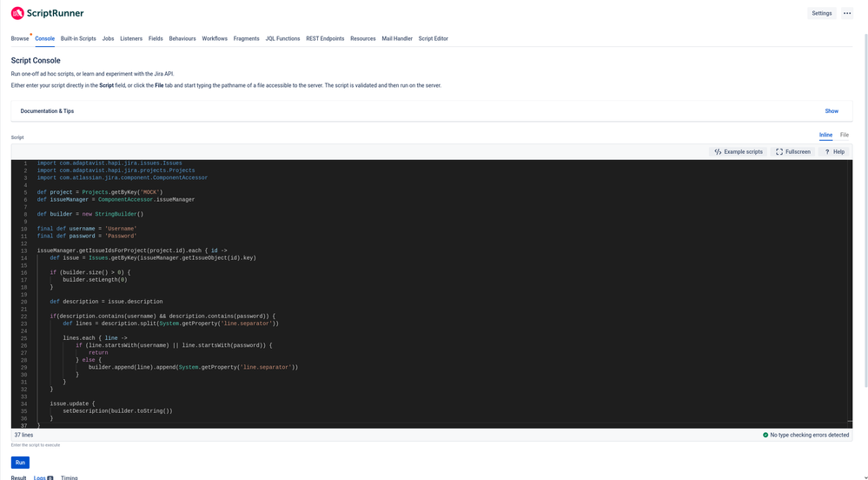Switch to the File script tab

point(845,135)
